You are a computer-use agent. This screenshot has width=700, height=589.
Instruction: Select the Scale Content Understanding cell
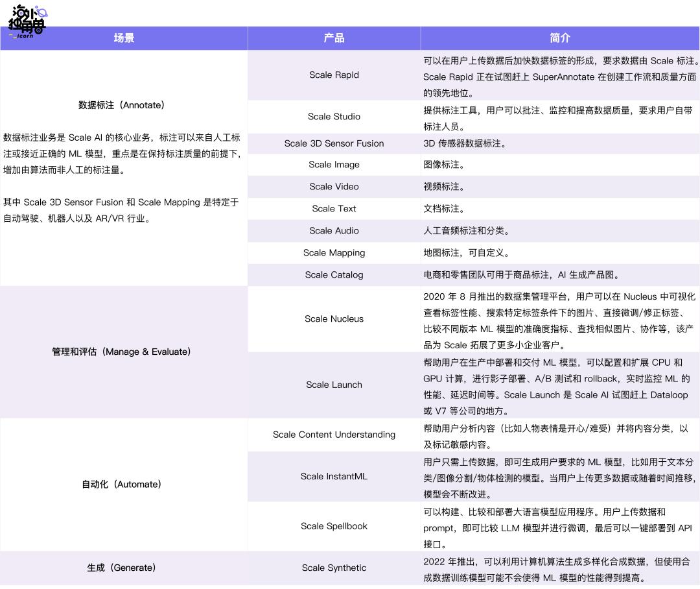334,435
